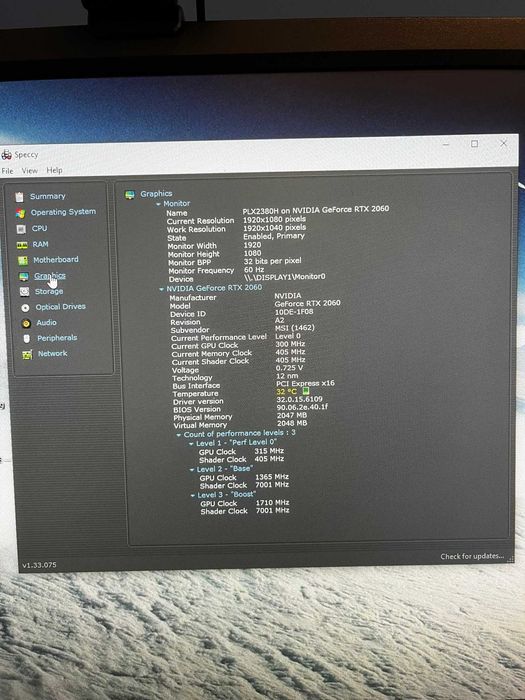Minimize the Speccy window

(x=446, y=144)
